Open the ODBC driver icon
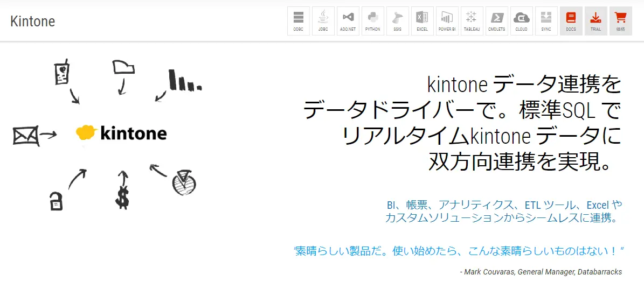Viewport: 644px width, 296px height. [x=299, y=21]
